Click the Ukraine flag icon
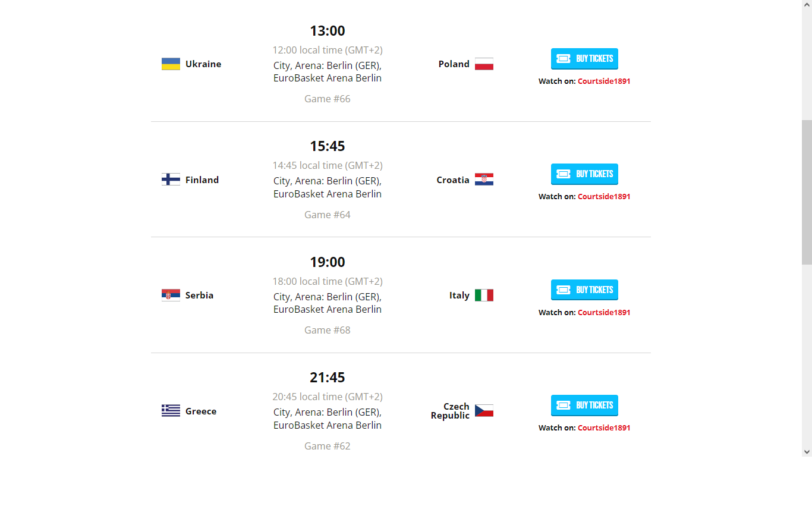The height and width of the screenshot is (528, 812). point(171,64)
